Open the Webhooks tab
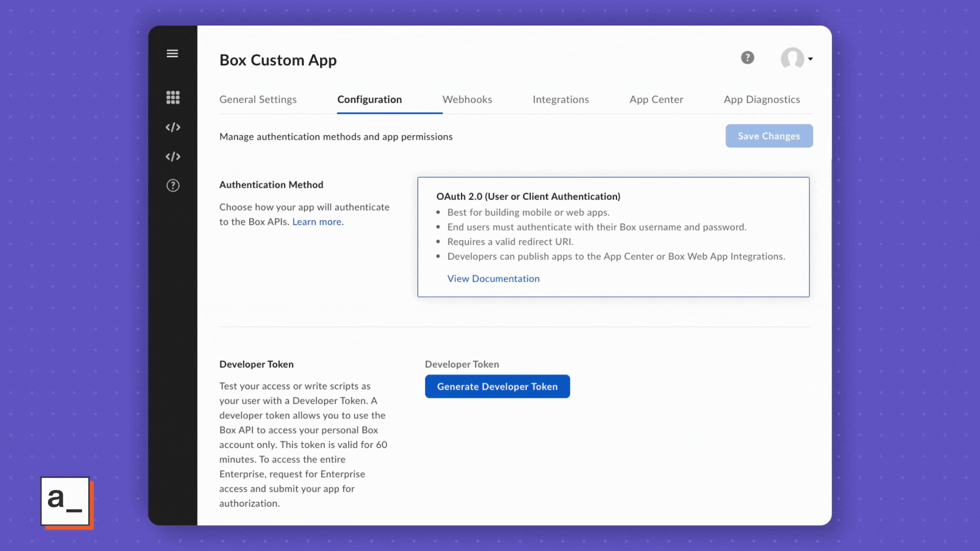 [x=467, y=99]
